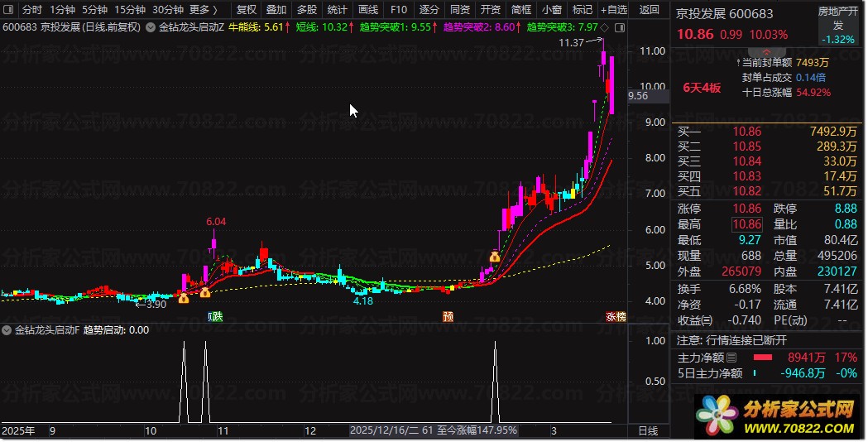Click the 跌停 8.88 value

(846, 209)
